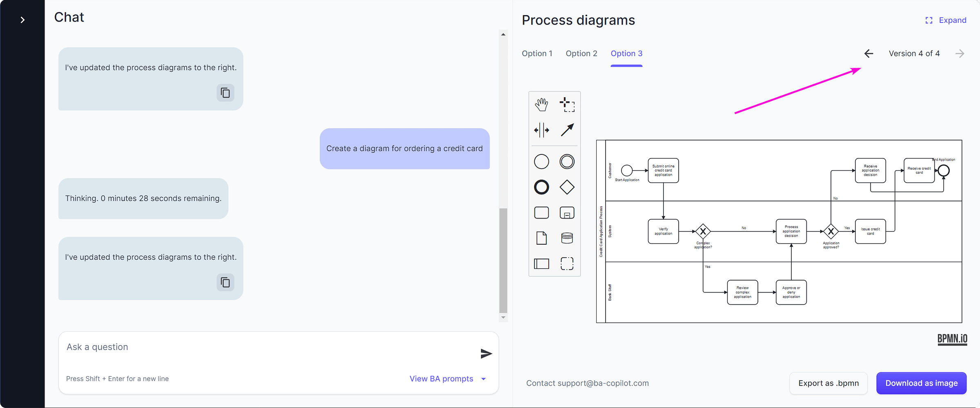Copy the latest chat reply
This screenshot has height=408, width=980.
pos(225,282)
